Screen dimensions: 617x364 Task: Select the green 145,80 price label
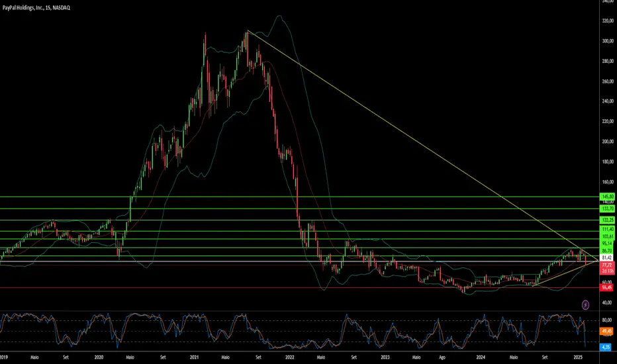point(608,197)
